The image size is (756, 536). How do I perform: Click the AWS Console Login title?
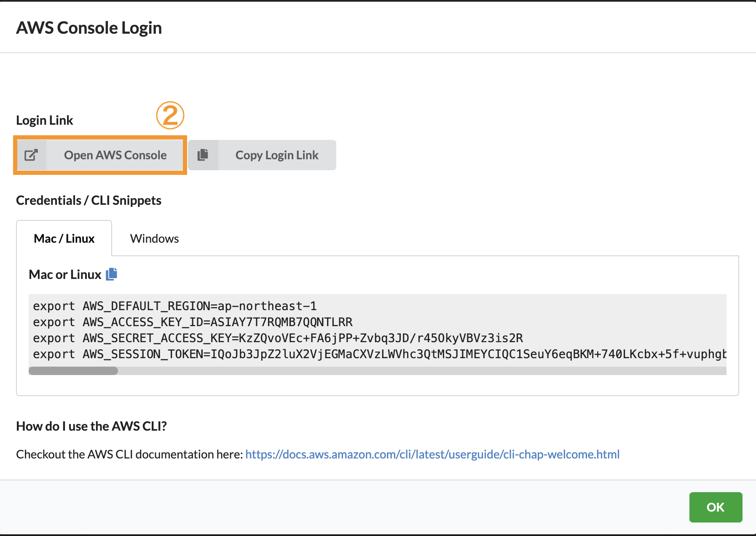pyautogui.click(x=89, y=28)
